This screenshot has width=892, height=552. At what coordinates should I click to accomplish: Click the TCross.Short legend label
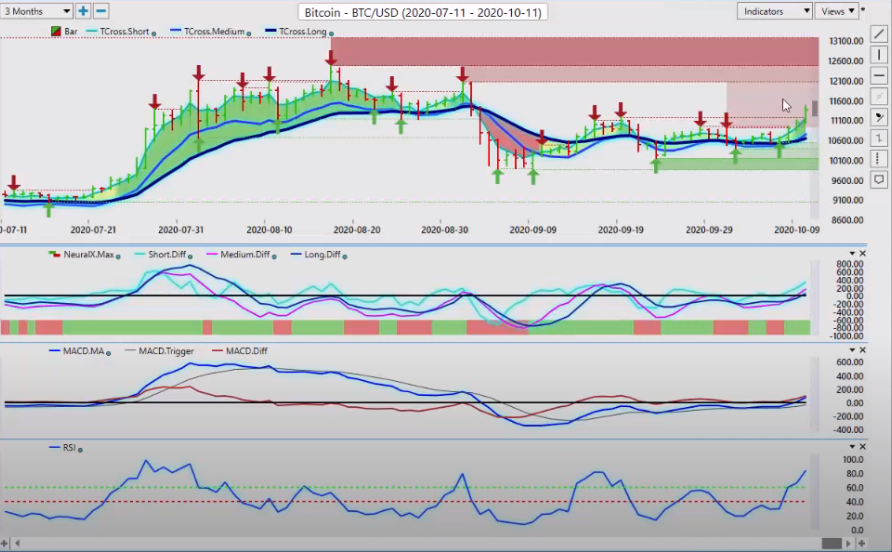[x=124, y=31]
